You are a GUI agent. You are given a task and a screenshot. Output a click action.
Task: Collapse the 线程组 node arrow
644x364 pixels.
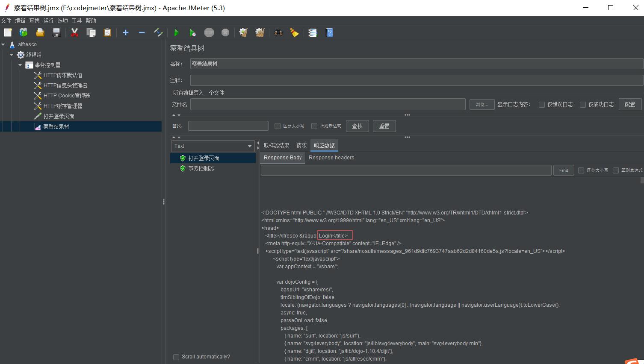point(12,55)
